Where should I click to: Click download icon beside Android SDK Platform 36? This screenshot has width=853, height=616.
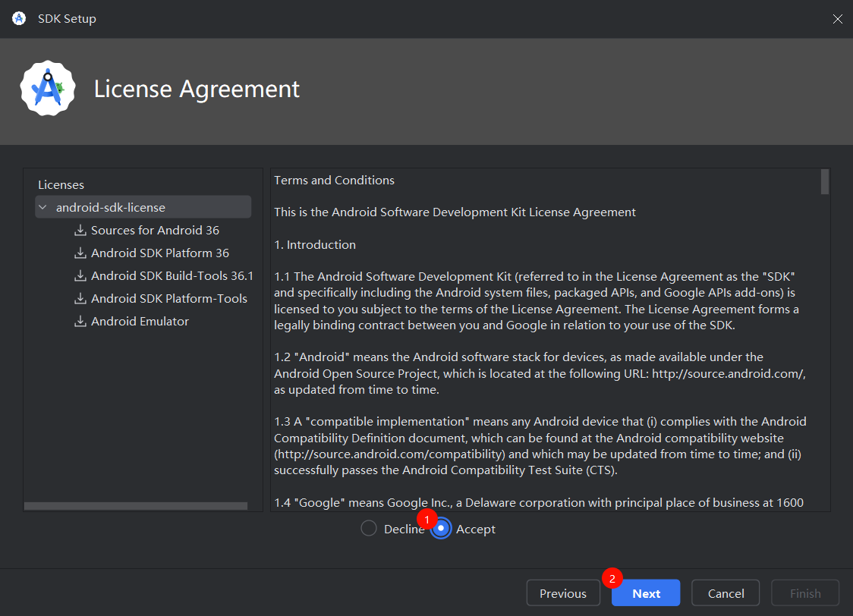coord(80,253)
